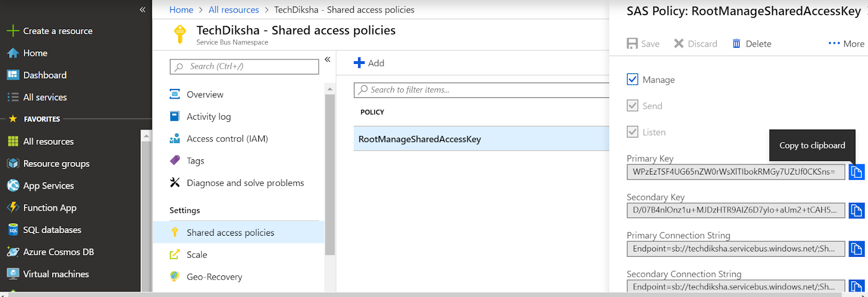Click the Create a resource plus icon

pos(13,31)
